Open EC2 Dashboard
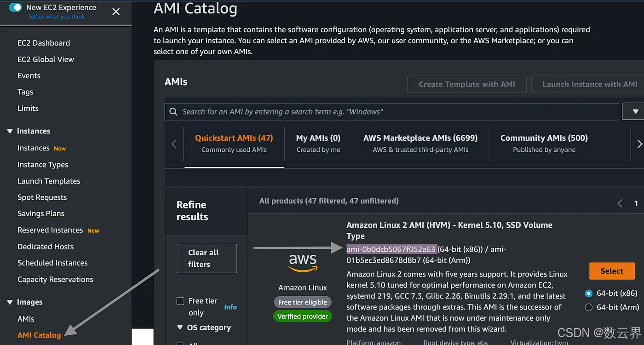 [x=44, y=43]
